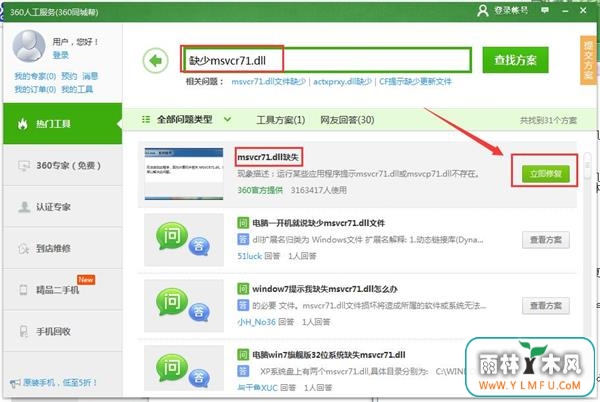Click the 立即修复 button
Image resolution: width=600 pixels, height=402 pixels.
coord(546,174)
